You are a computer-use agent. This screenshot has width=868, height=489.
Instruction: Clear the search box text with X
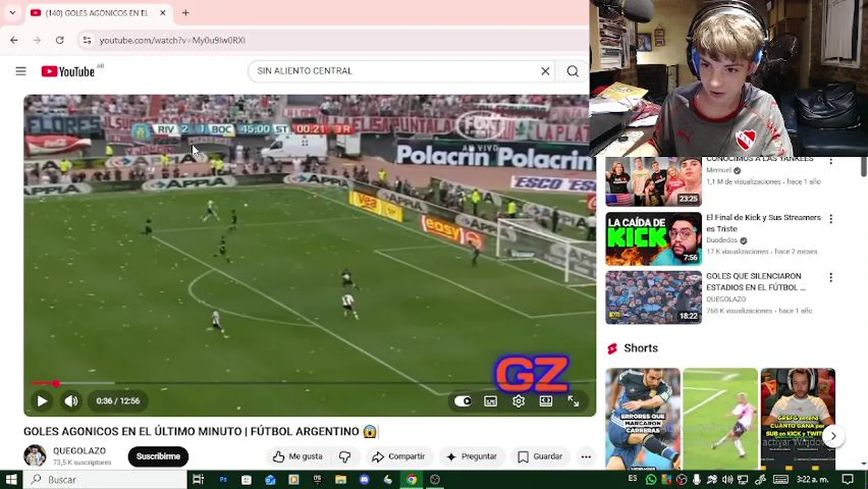point(545,71)
